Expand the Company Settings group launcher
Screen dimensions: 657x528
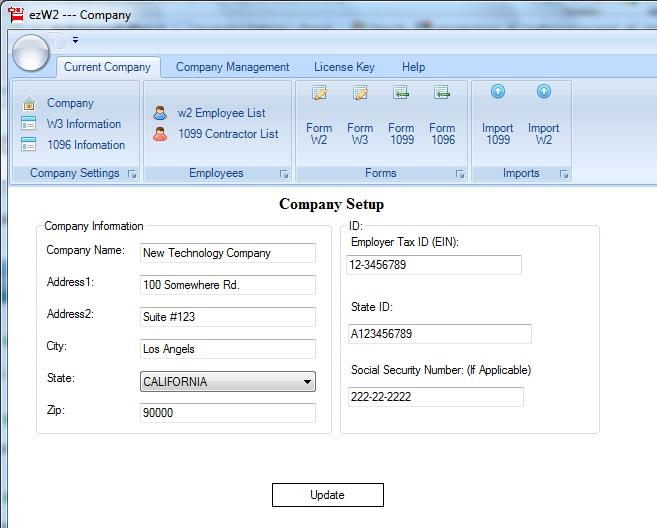[x=132, y=174]
